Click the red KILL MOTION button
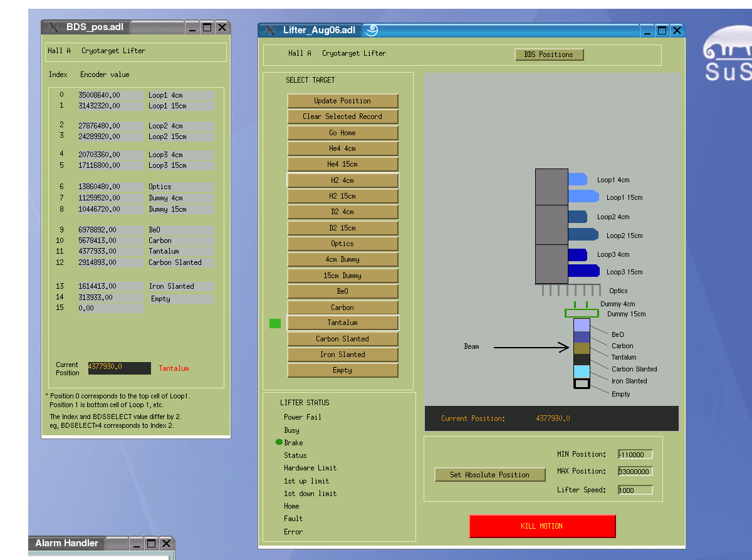Screen dimensions: 752x560 [542, 526]
